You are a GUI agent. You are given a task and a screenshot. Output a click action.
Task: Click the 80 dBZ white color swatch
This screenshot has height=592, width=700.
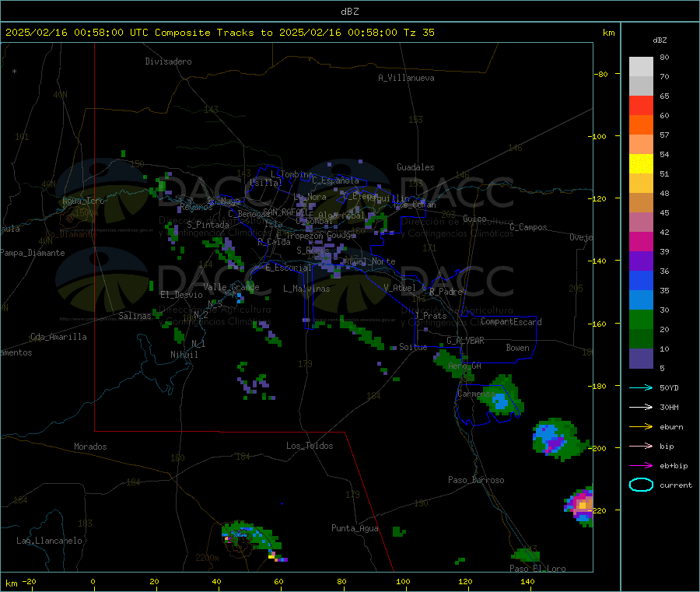click(x=641, y=67)
